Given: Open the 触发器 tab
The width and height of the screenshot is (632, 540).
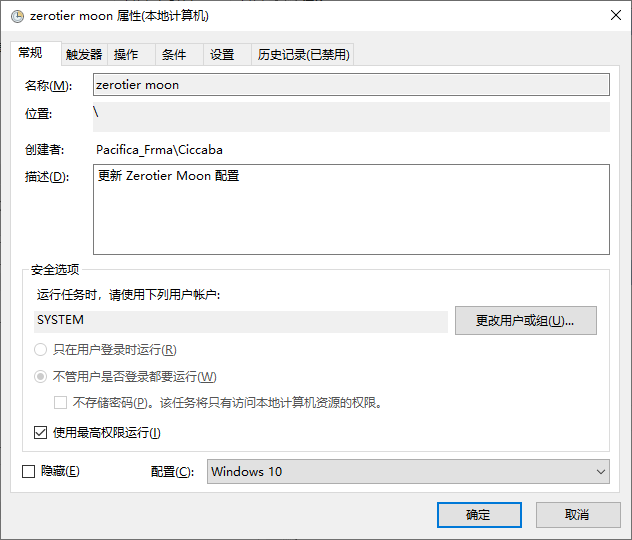Looking at the screenshot, I should 84,54.
